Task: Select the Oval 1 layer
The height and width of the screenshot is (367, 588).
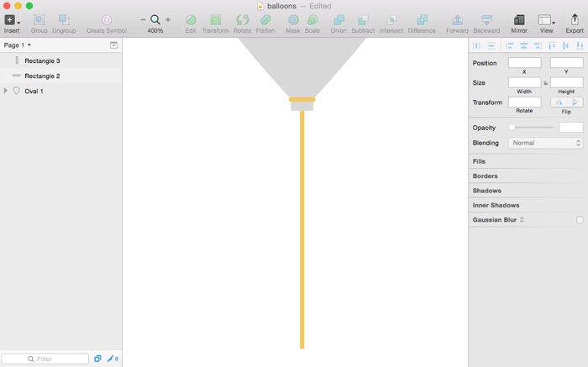Action: (x=60, y=91)
